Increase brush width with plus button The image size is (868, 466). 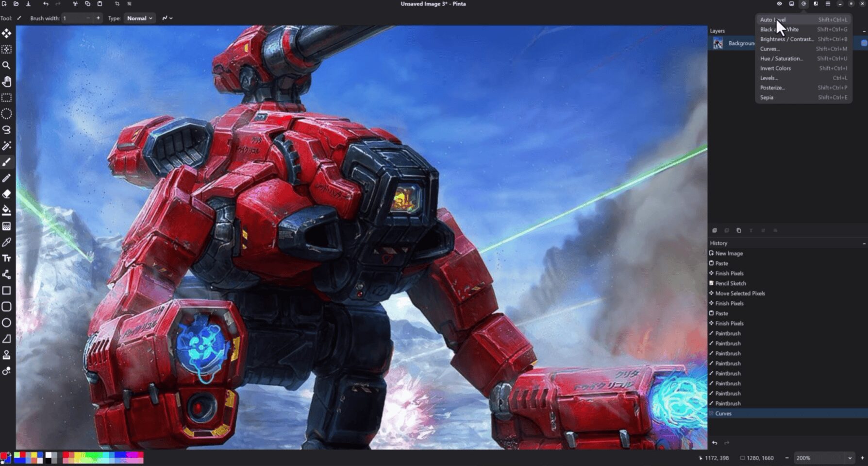(98, 18)
